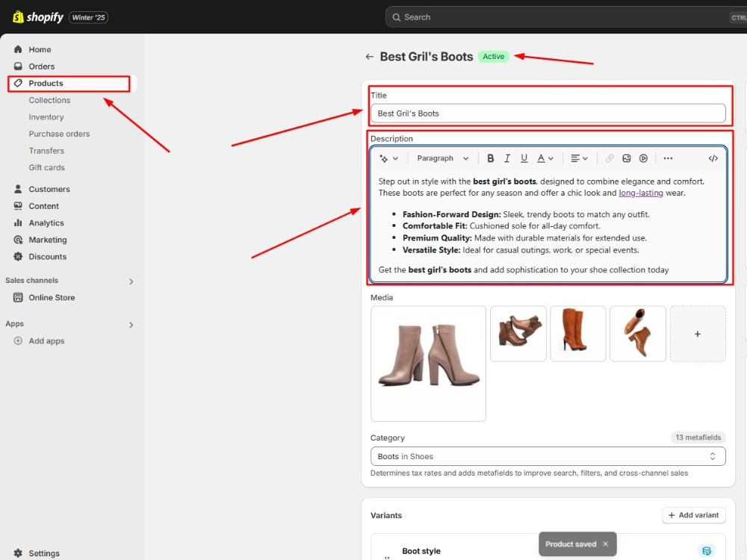This screenshot has height=560, width=747.
Task: Click the Search field
Action: coord(566,17)
